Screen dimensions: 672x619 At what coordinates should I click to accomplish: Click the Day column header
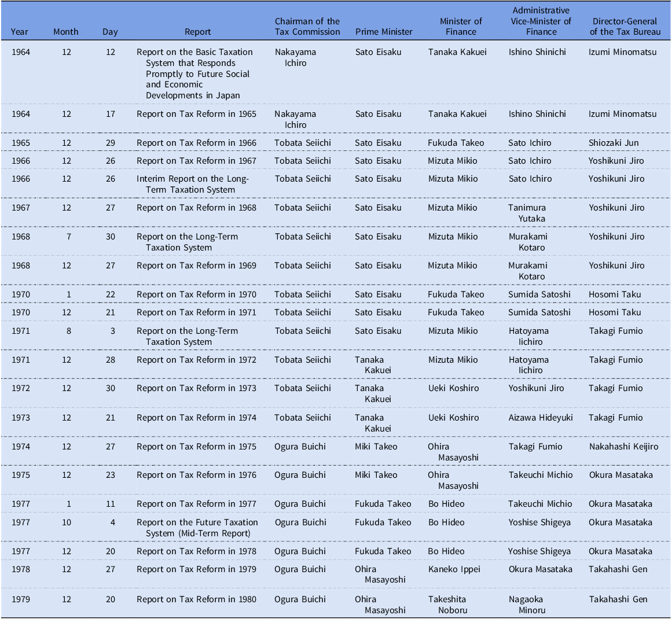(x=110, y=32)
